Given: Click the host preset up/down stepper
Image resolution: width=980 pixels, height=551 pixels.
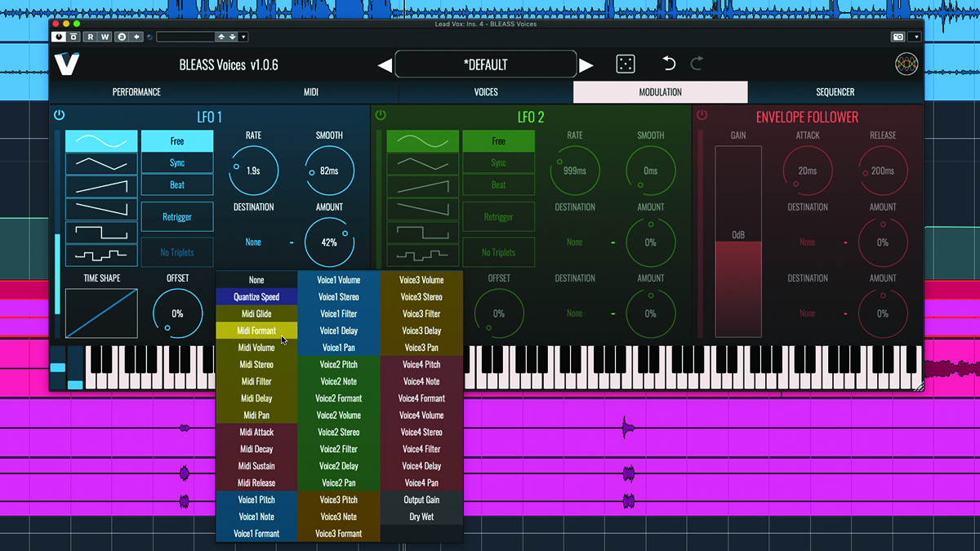Looking at the screenshot, I should point(226,37).
